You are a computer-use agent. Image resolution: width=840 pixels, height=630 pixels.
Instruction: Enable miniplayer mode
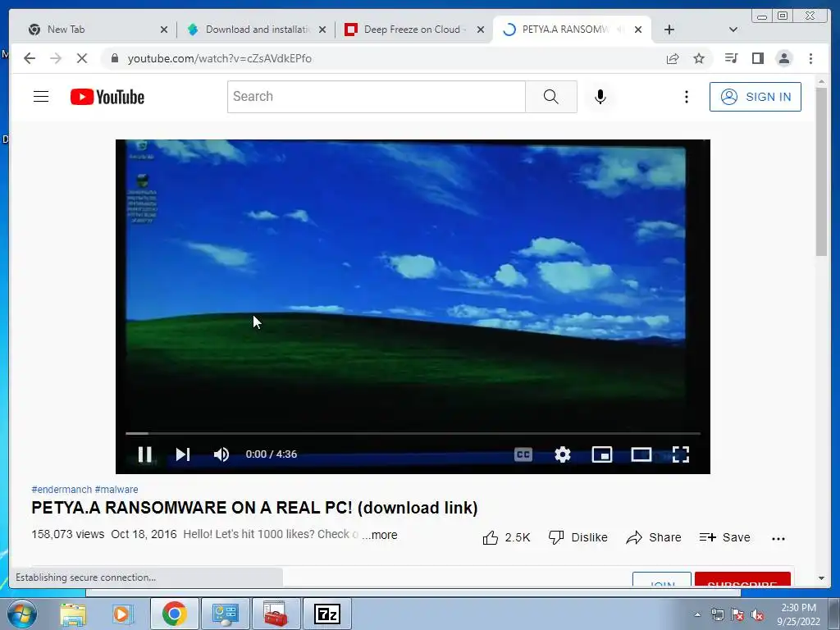click(x=601, y=454)
